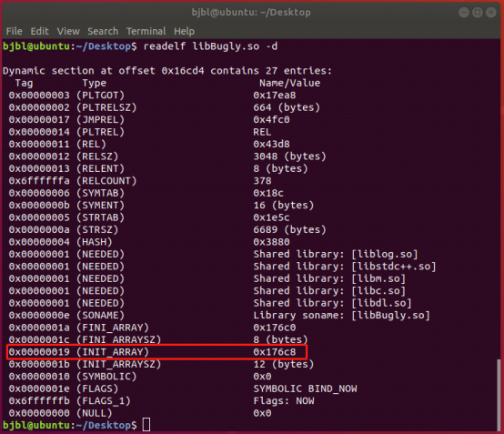Image resolution: width=504 pixels, height=434 pixels.
Task: Minimize the terminal window
Action: (463, 13)
